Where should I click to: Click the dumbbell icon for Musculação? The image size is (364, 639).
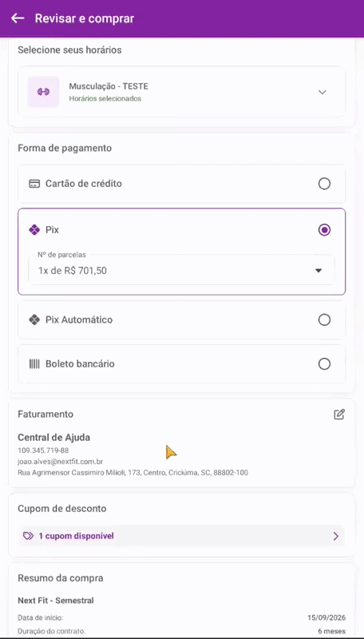(43, 92)
